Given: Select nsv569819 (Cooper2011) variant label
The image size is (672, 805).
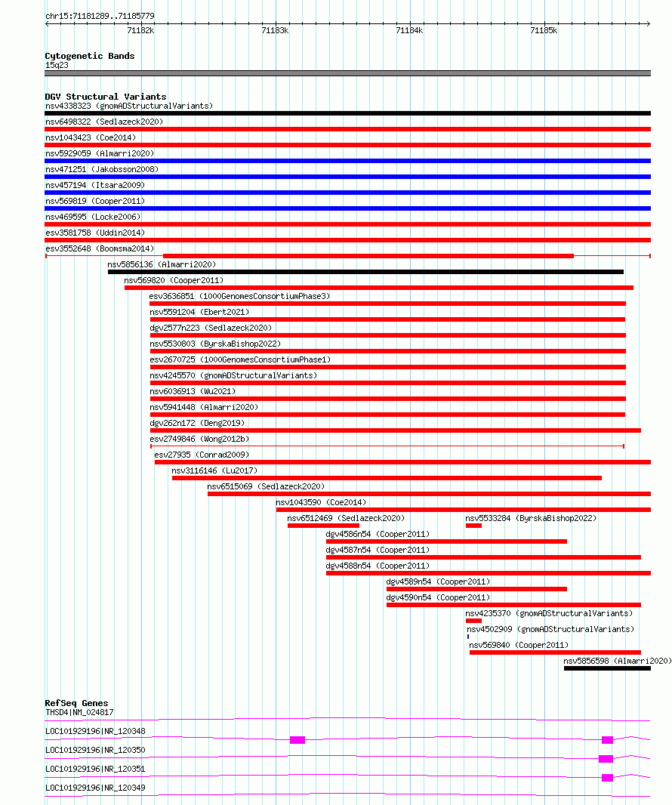Looking at the screenshot, I should [x=95, y=201].
